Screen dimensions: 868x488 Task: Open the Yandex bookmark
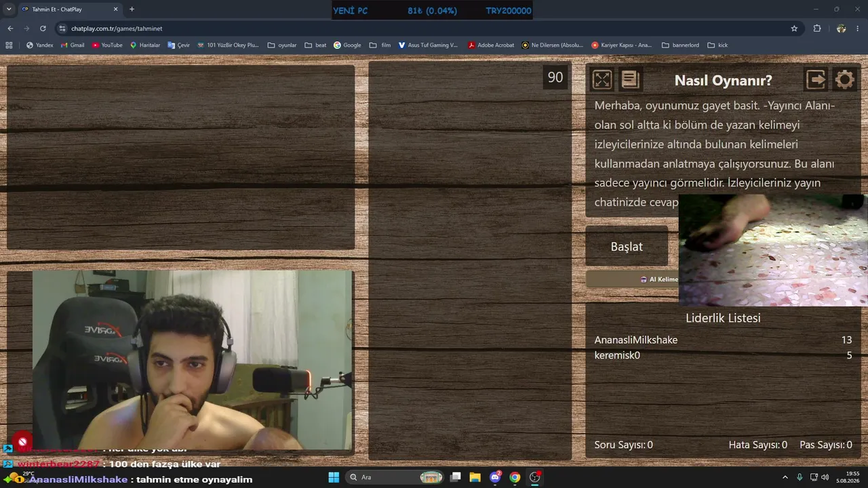[39, 45]
